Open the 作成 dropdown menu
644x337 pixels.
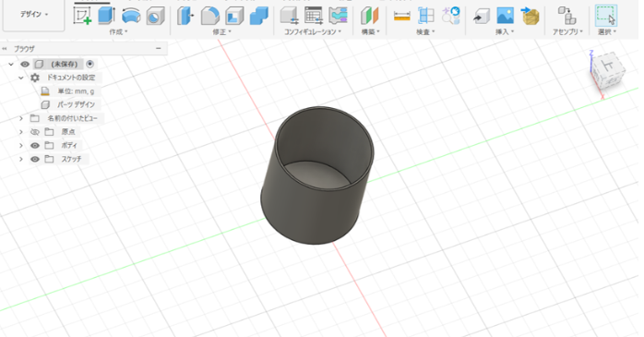click(118, 31)
